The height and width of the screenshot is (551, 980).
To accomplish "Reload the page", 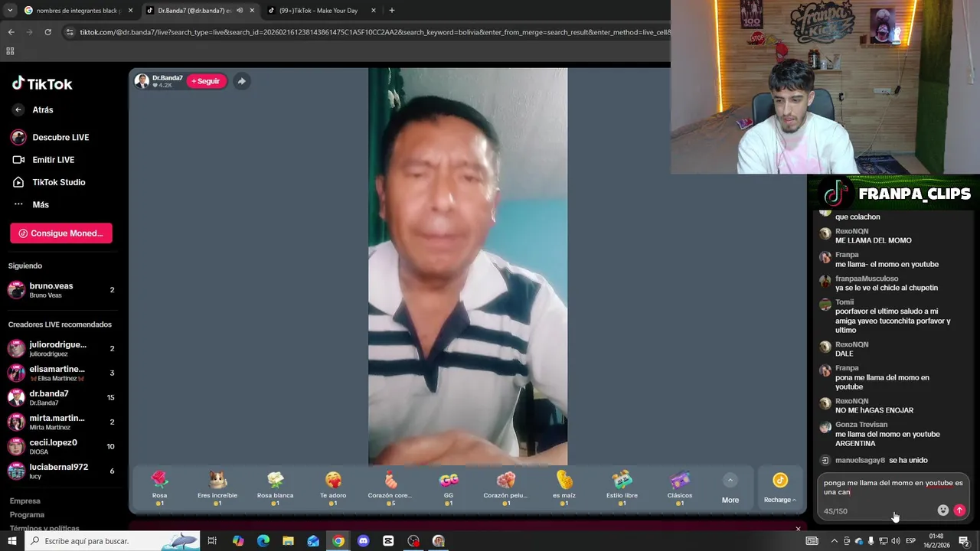I will click(47, 32).
